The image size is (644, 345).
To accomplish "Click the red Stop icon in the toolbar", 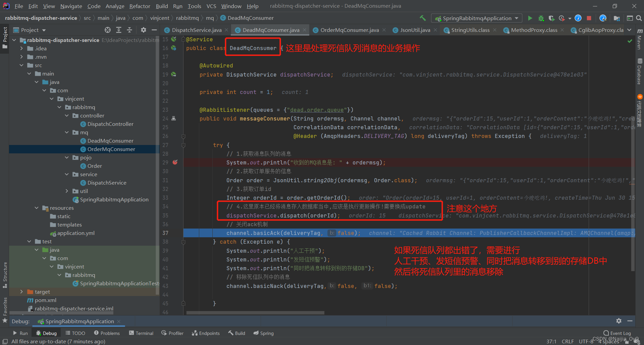I will (589, 18).
